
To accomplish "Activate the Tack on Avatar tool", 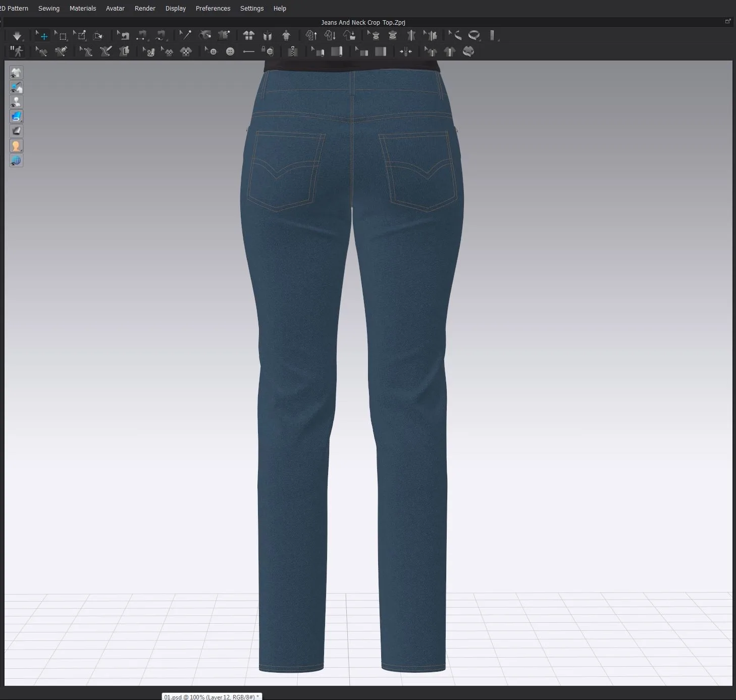I will tap(205, 35).
